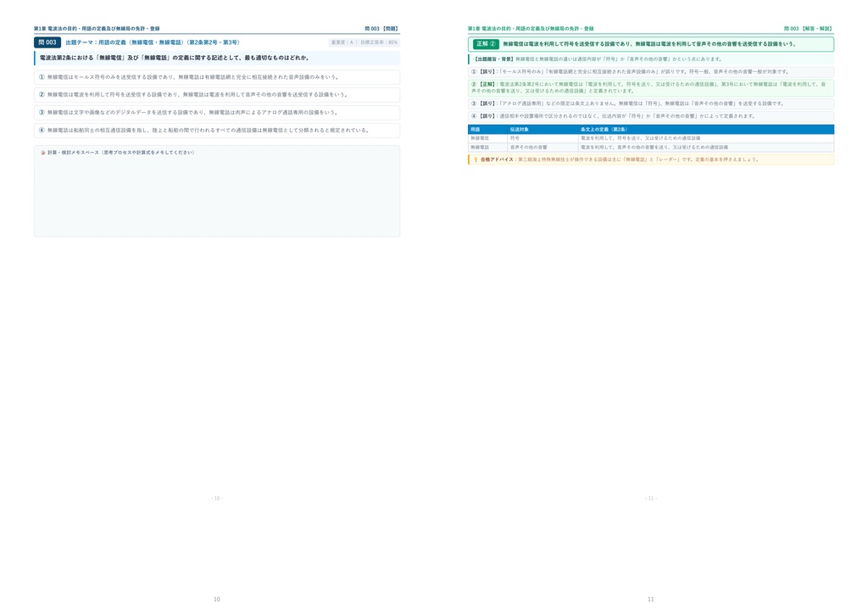Click the 重要度:A | 目標正答率:85% label

pyautogui.click(x=364, y=42)
